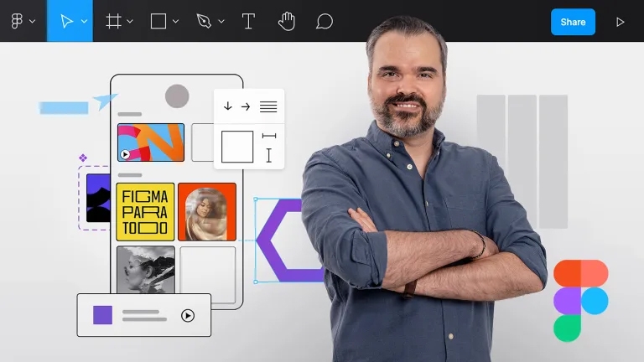Click the justified lines alignment icon
The width and height of the screenshot is (644, 362).
coord(268,106)
